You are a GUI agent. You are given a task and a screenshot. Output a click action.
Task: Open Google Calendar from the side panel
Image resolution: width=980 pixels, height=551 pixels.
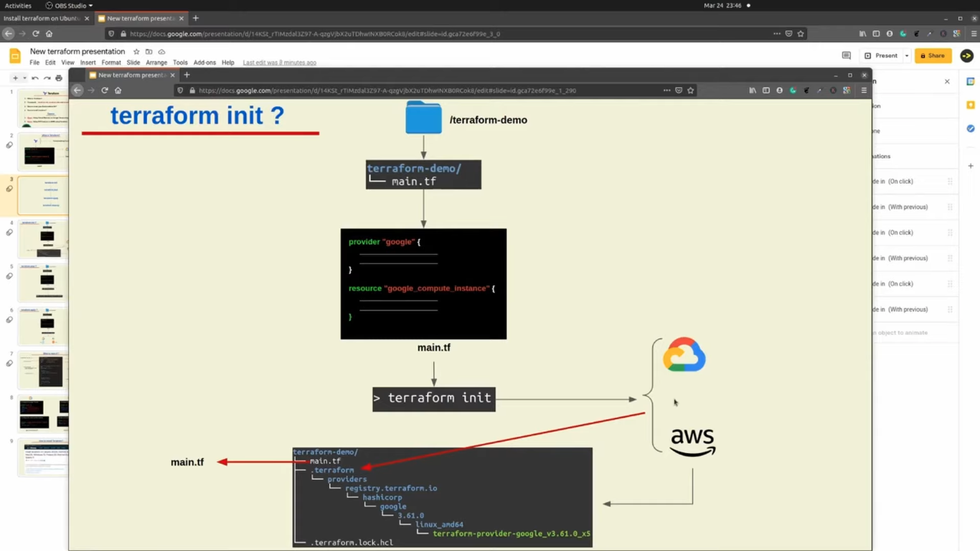[x=971, y=82]
